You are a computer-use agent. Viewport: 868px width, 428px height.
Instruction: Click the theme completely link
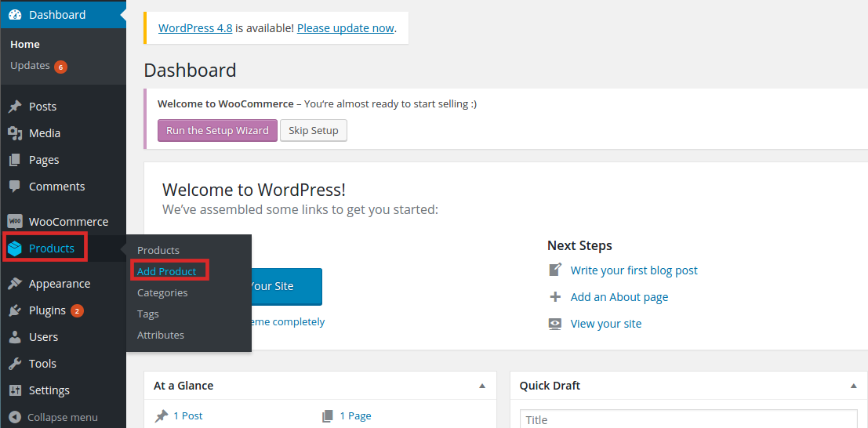288,321
